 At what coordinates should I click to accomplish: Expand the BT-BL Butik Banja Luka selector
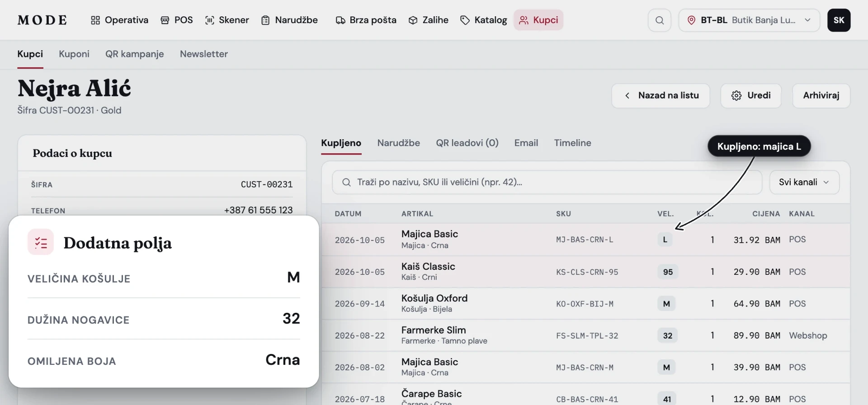point(749,20)
